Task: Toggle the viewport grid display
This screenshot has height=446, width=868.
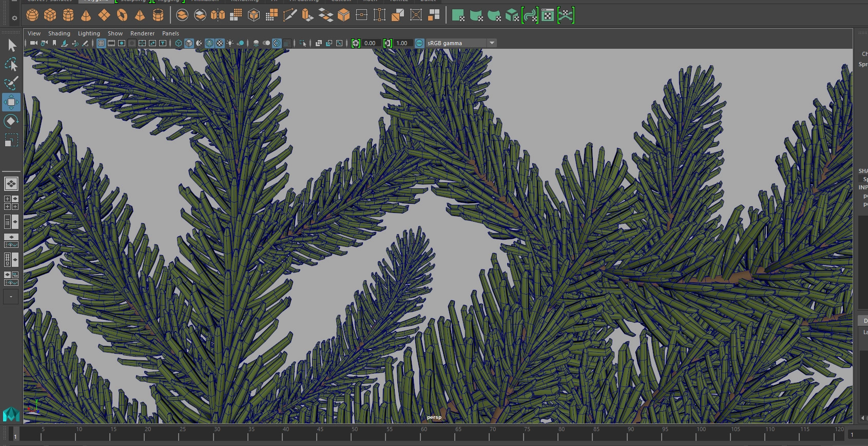Action: (101, 43)
